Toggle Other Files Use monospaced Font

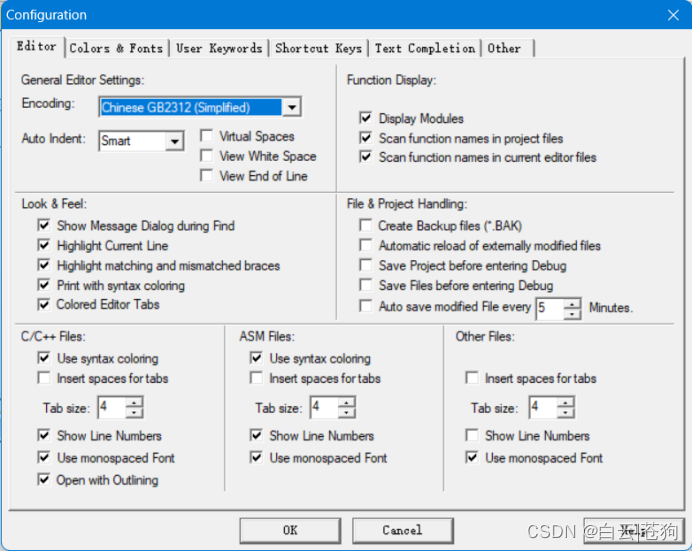pos(472,457)
